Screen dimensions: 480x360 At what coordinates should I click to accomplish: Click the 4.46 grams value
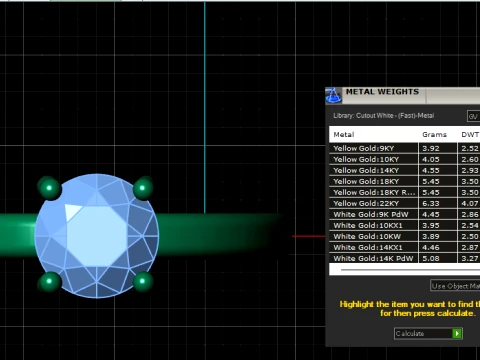pyautogui.click(x=431, y=248)
